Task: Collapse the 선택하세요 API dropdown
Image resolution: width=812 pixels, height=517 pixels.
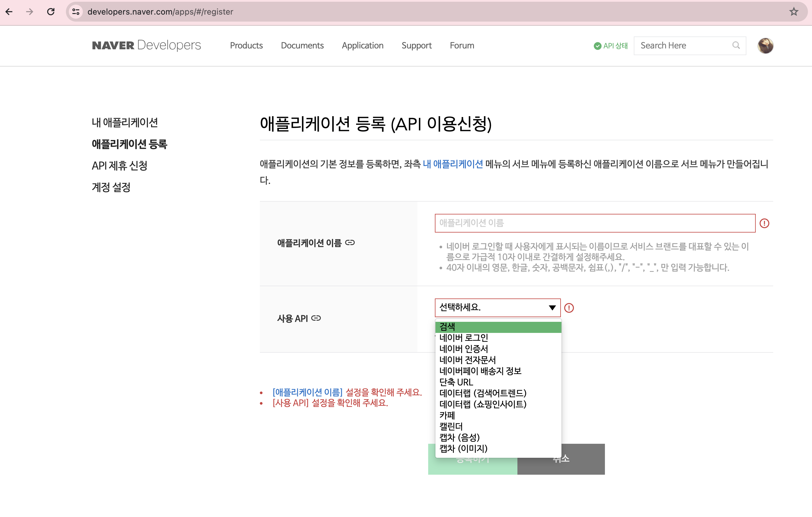Action: 497,308
